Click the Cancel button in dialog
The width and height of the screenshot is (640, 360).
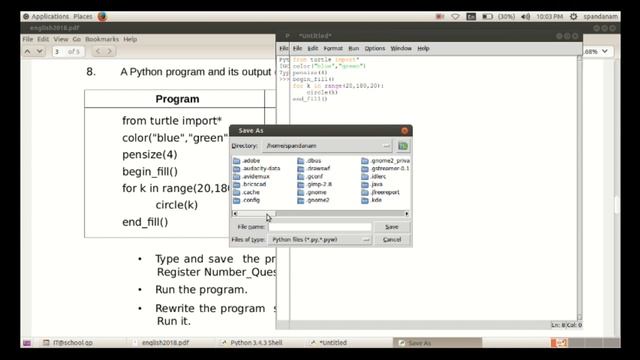click(x=392, y=240)
